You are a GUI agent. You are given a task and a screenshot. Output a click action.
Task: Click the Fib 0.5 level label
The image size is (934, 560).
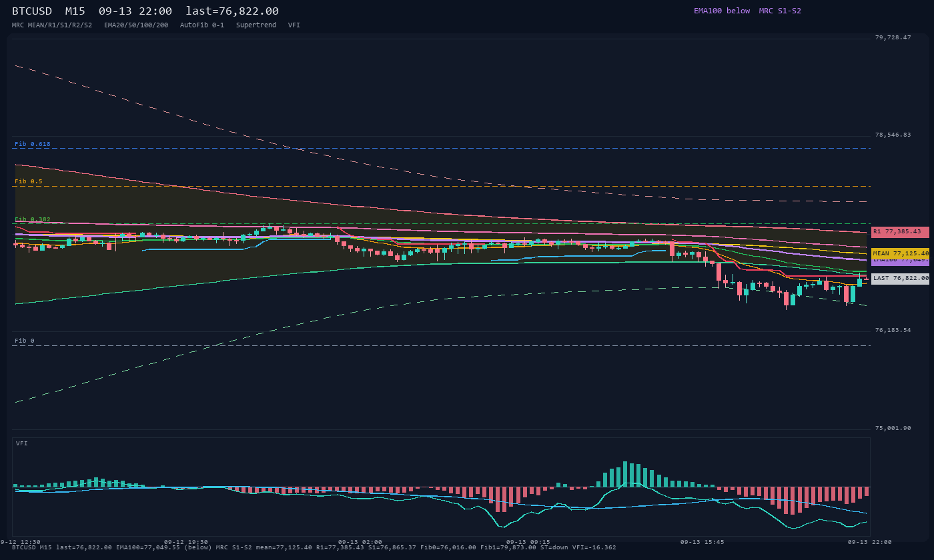point(29,181)
